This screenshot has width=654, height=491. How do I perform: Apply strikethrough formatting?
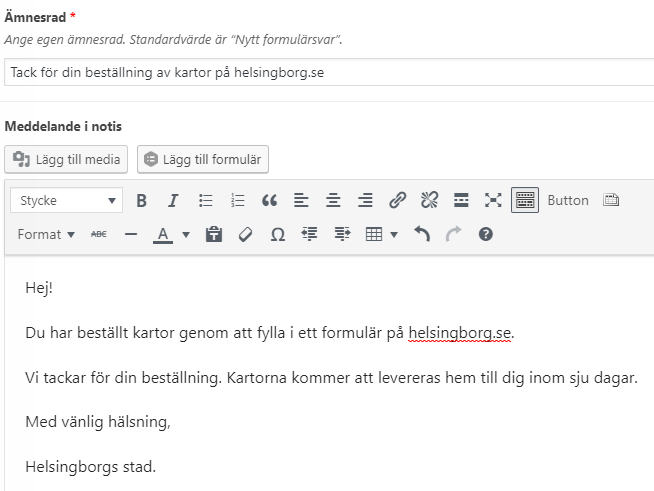coord(99,234)
